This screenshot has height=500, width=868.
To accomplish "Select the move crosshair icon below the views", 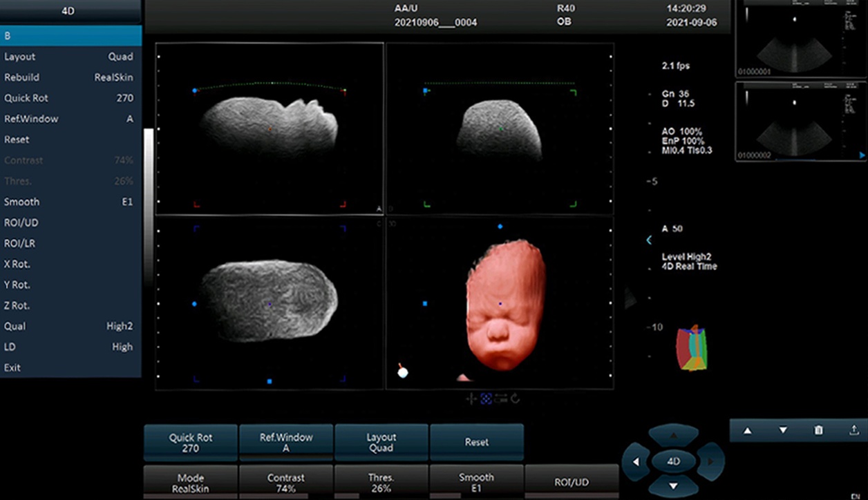I will [x=471, y=398].
